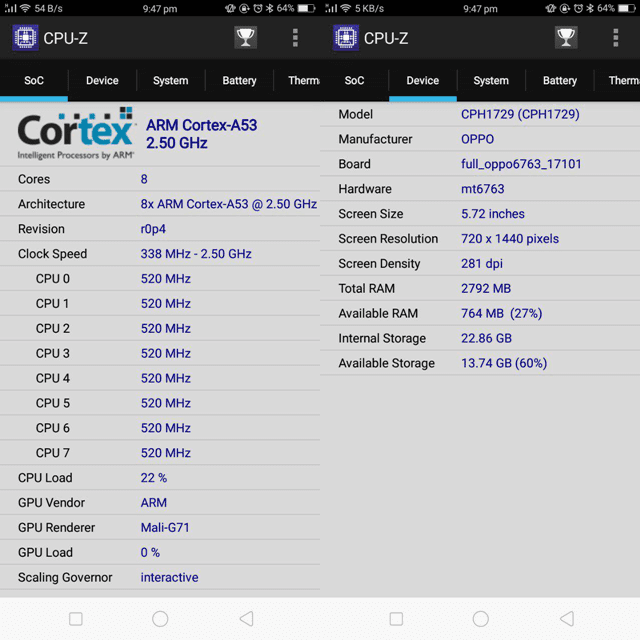Tap recent apps square in left nav bar
640x640 pixels.
tap(76, 619)
